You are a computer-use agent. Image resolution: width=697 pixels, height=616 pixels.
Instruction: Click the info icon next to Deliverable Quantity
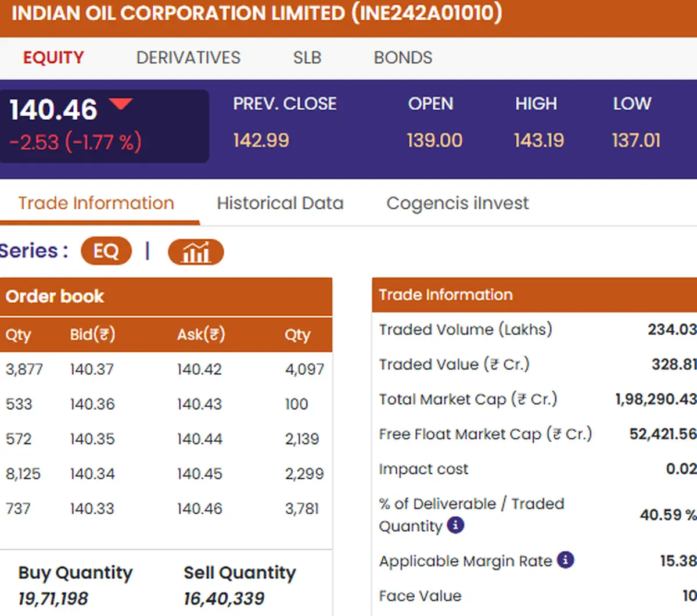(455, 525)
